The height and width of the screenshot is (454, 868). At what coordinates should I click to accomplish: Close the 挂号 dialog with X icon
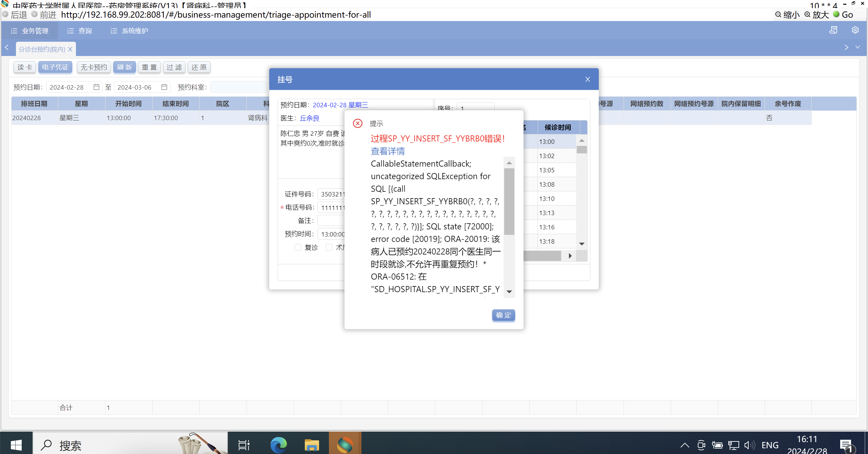tap(588, 79)
